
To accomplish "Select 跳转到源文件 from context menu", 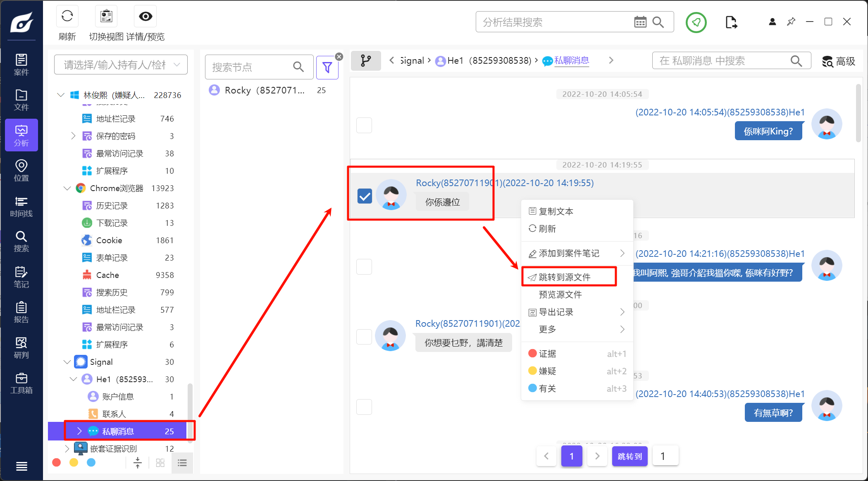I will [x=565, y=277].
